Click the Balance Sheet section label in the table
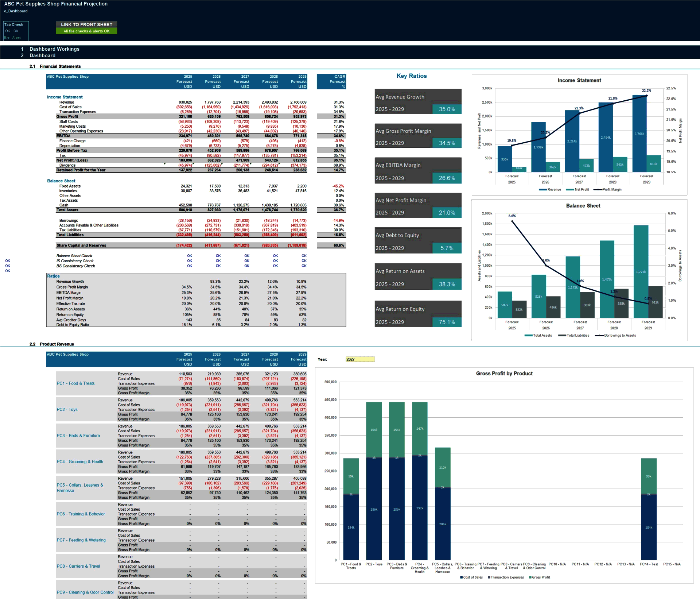Viewport: 700px width, 599px height. coord(61,181)
